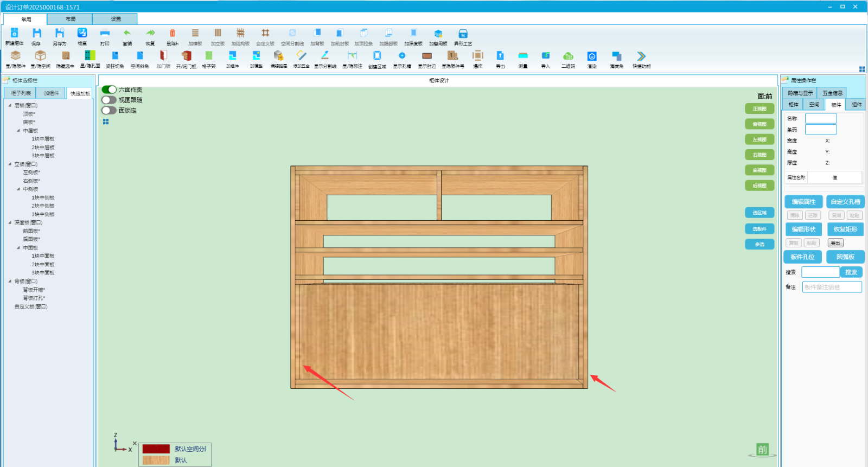Click the 左视图 left view button

759,139
